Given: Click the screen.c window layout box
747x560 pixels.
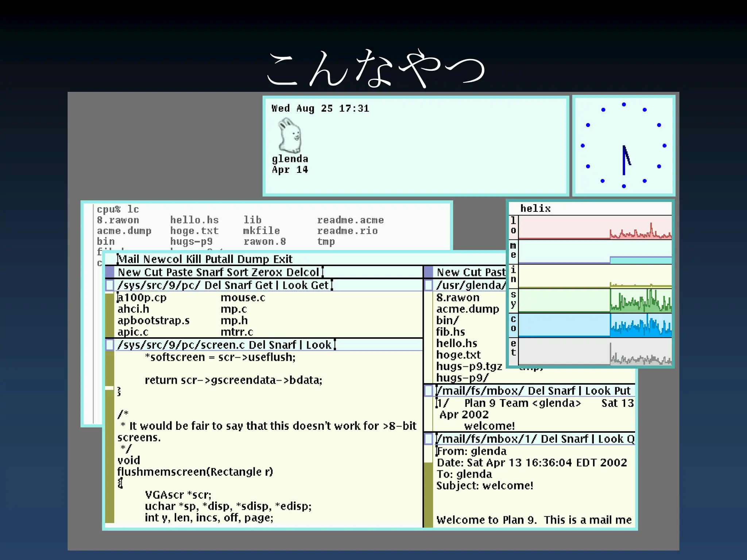Looking at the screenshot, I should [x=109, y=345].
